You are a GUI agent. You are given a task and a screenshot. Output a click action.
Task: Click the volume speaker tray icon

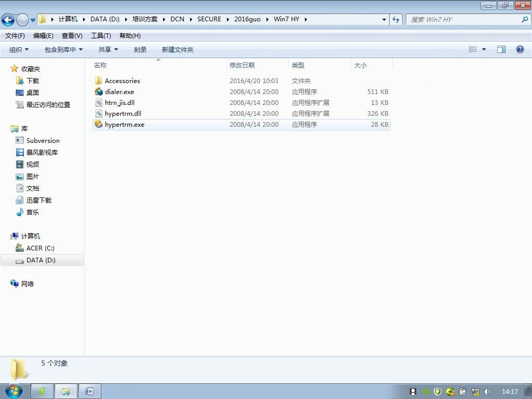[x=487, y=392]
